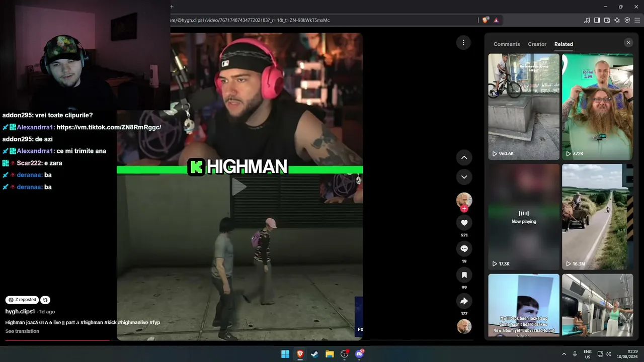Open the #highman hashtag
The width and height of the screenshot is (644, 362).
click(92, 323)
